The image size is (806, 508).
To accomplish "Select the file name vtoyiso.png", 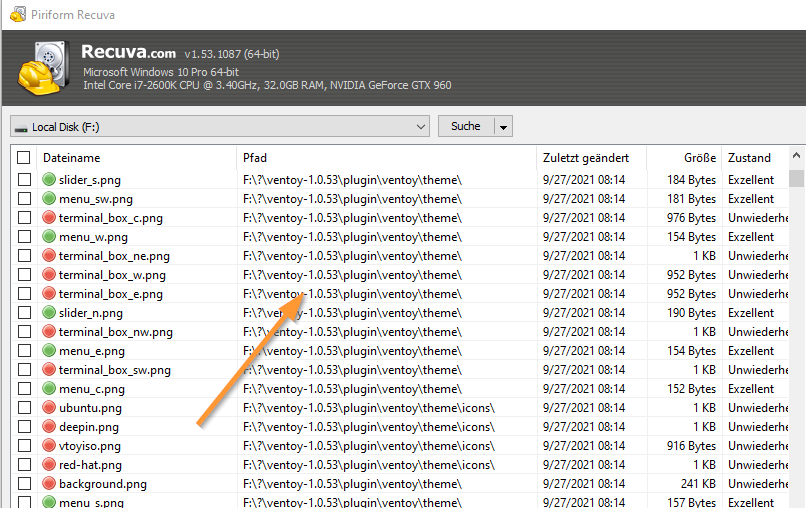I will click(90, 446).
